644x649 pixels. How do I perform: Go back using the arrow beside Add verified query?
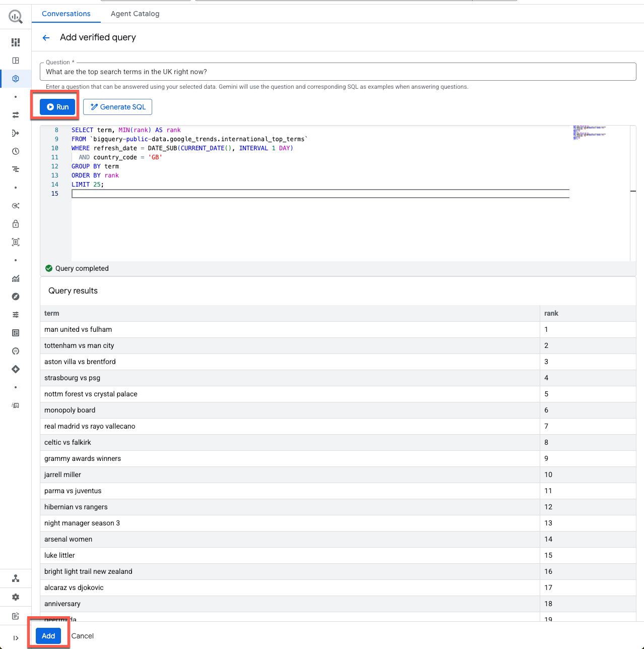coord(46,38)
